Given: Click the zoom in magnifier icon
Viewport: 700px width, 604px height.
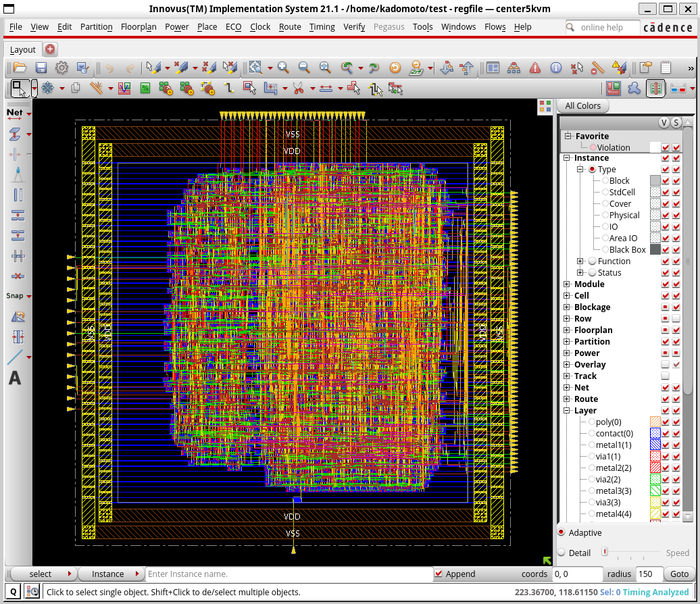Looking at the screenshot, I should pyautogui.click(x=282, y=68).
